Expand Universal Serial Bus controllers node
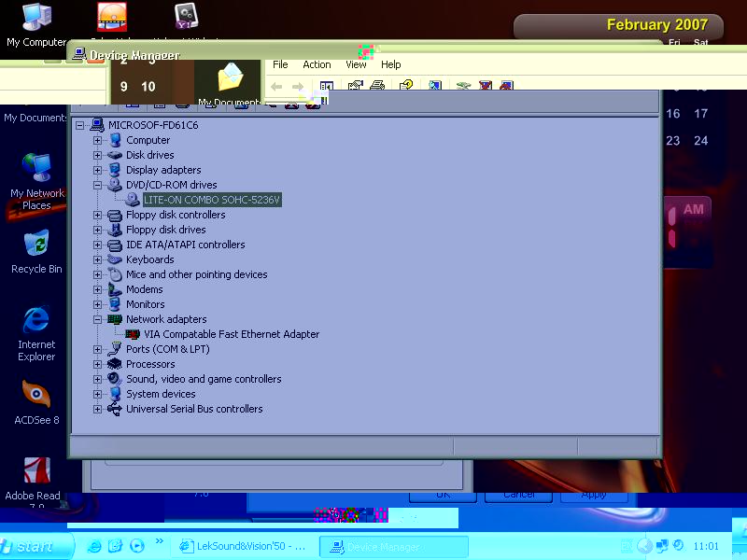Screen dimensions: 747x560 [97, 409]
